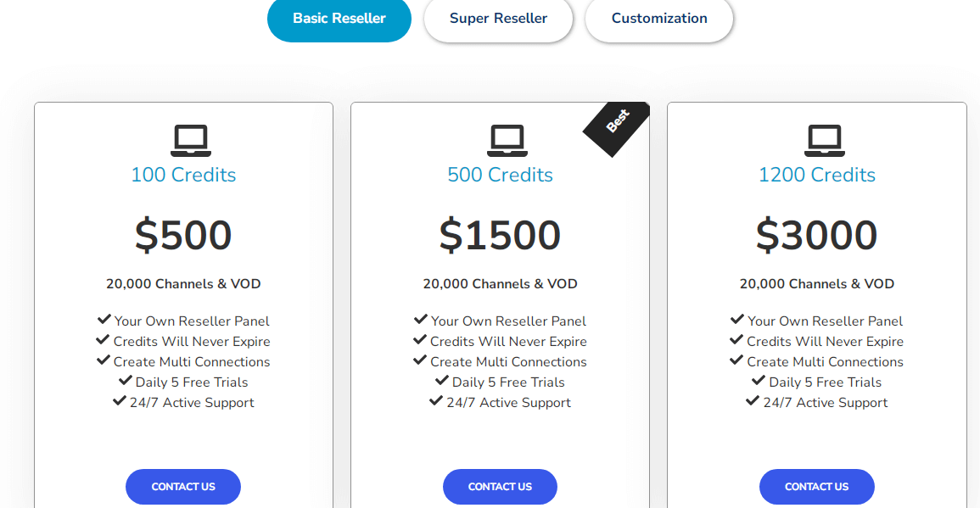Click the Best ribbon badge

point(618,122)
